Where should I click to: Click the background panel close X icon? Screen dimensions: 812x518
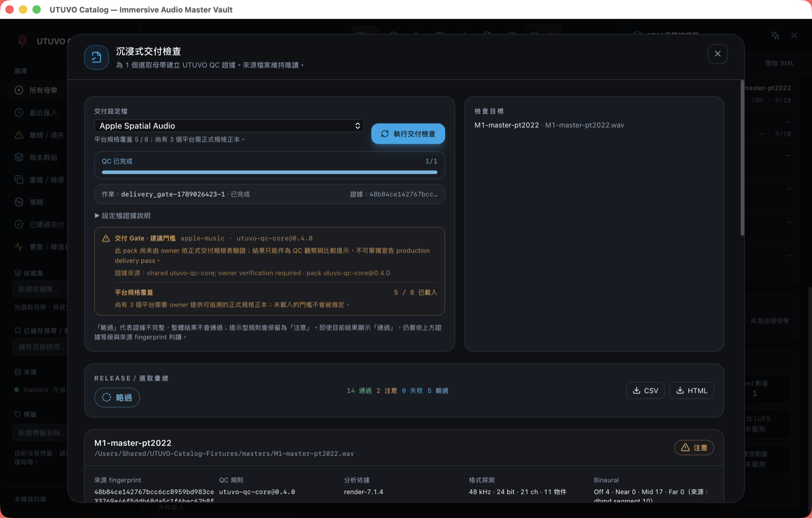point(794,36)
